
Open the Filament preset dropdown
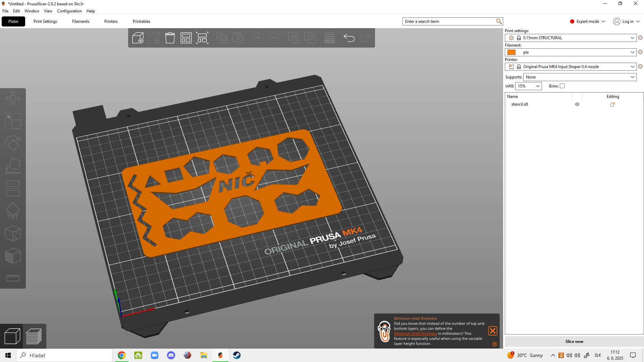pos(571,52)
